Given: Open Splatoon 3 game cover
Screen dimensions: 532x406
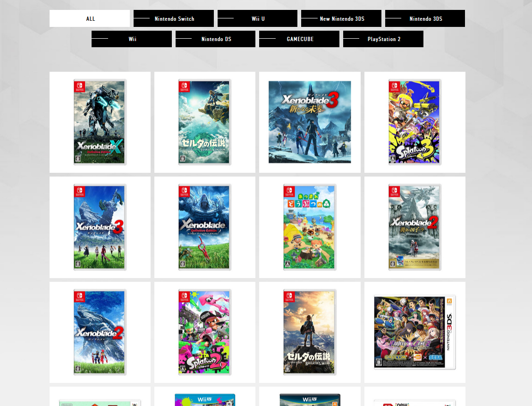Looking at the screenshot, I should pos(414,122).
